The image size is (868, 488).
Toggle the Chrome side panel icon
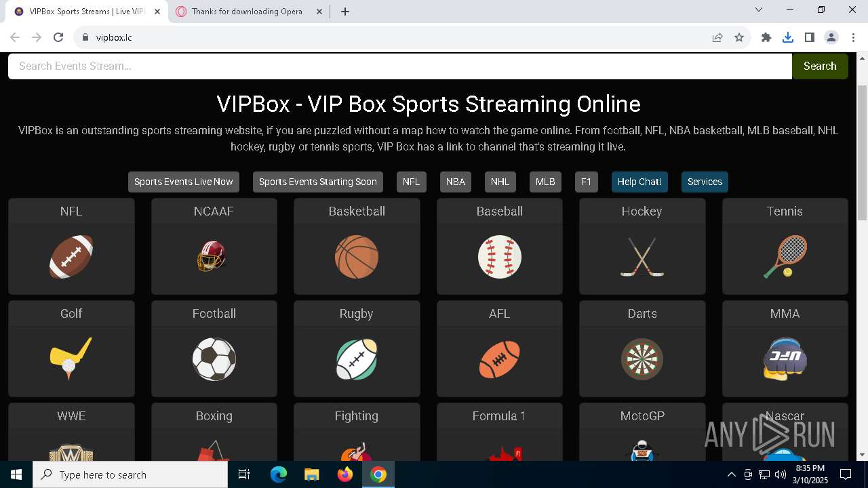point(810,37)
